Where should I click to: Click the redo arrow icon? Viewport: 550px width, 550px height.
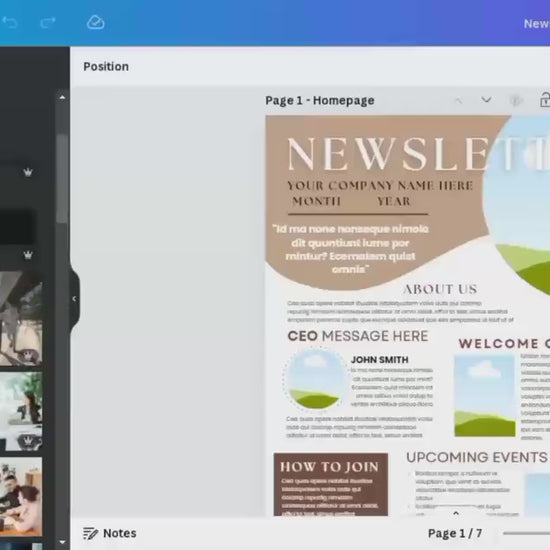coord(48,22)
